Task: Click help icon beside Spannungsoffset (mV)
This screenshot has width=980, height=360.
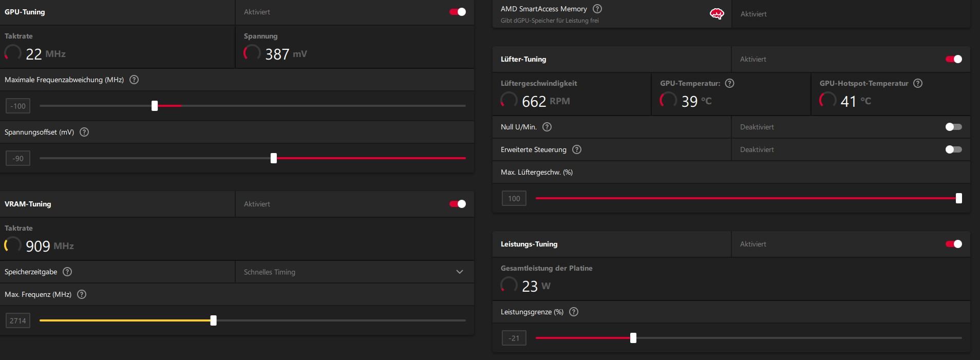Action: click(x=84, y=132)
